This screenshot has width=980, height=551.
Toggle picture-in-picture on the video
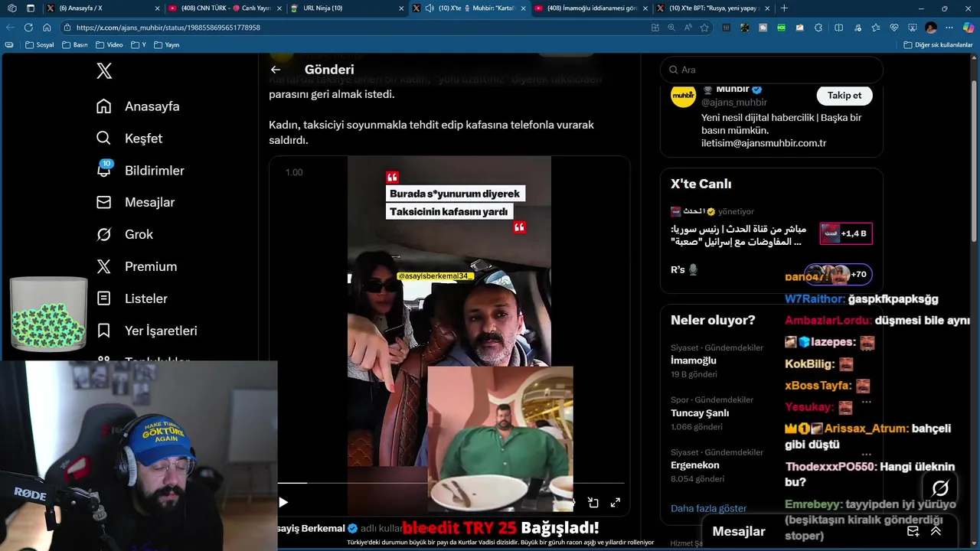[x=593, y=503]
